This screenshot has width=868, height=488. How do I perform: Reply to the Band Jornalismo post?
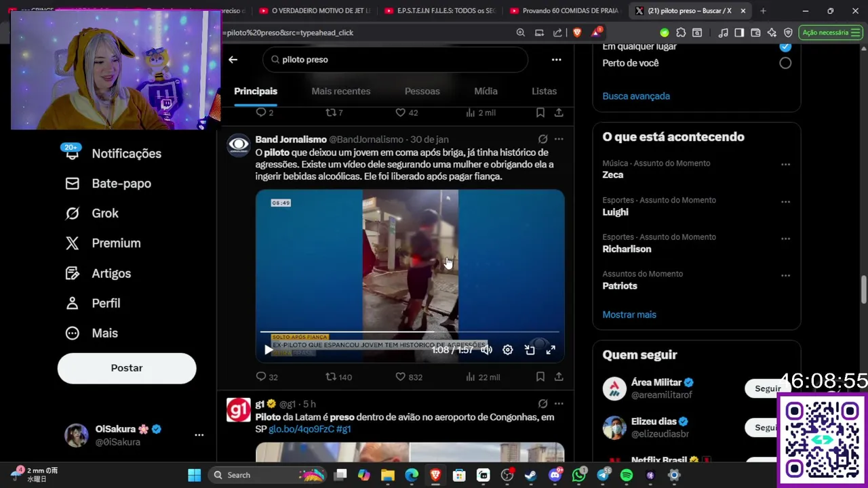point(267,377)
